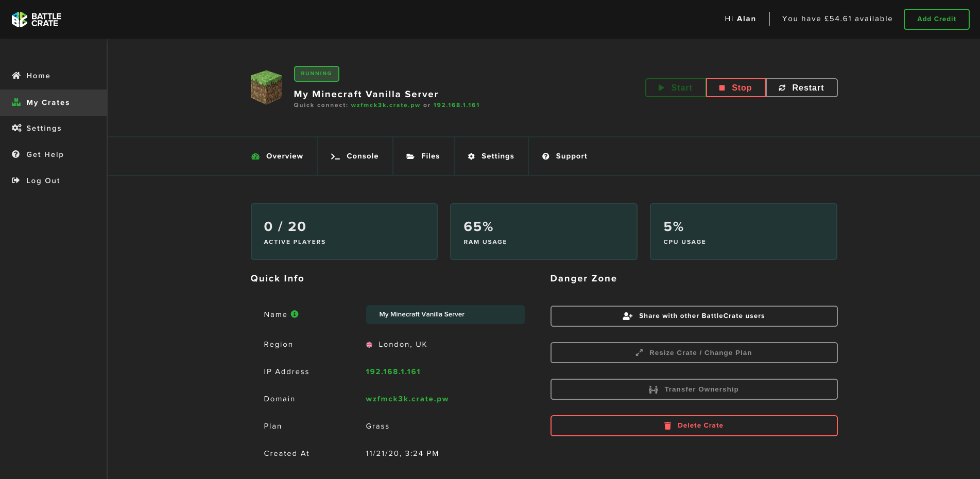The width and height of the screenshot is (980, 479).
Task: Click the 5% CPU Usage card
Action: 744,232
